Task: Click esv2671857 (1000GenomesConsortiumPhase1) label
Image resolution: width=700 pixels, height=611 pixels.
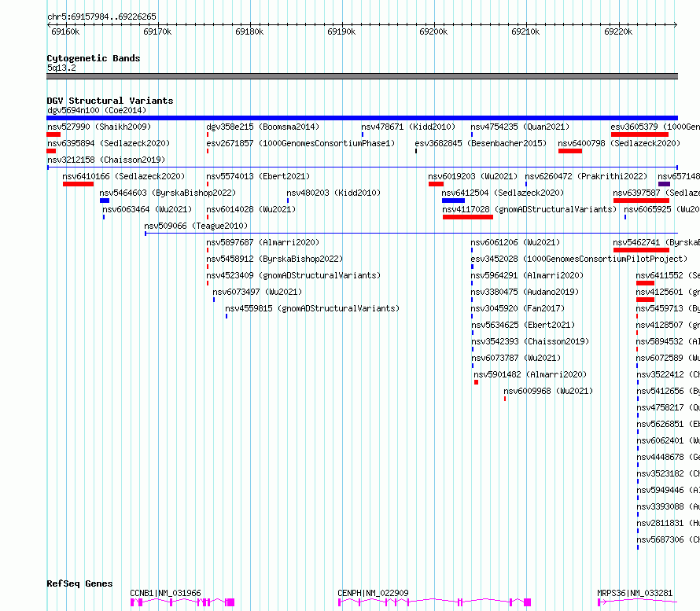Action: click(x=300, y=143)
